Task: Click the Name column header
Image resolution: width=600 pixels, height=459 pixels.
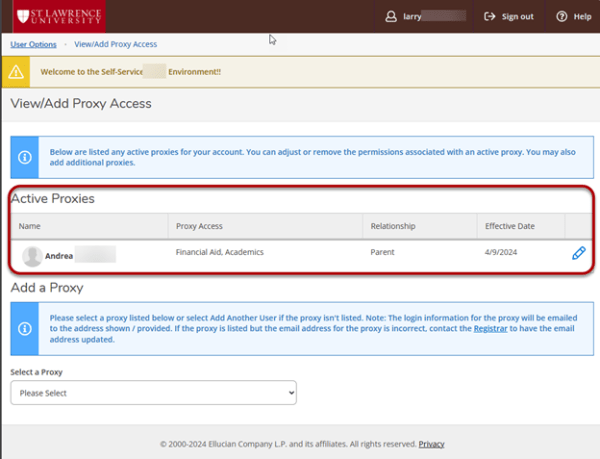Action: (x=30, y=226)
